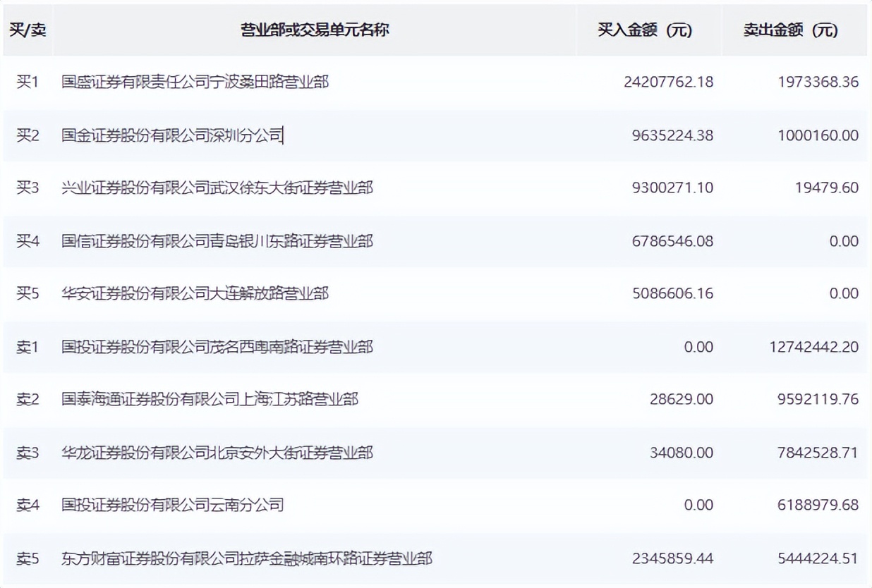
Task: Select 国投证券股份有限公司云南分公司
Action: pyautogui.click(x=172, y=505)
